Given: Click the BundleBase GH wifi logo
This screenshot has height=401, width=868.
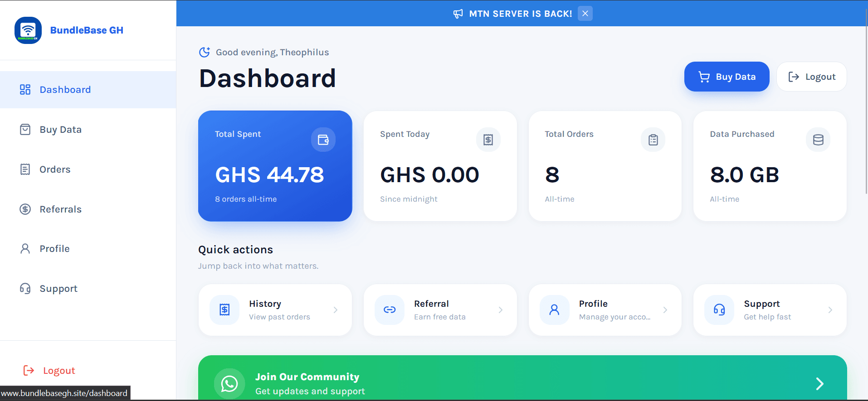Looking at the screenshot, I should coord(28,30).
